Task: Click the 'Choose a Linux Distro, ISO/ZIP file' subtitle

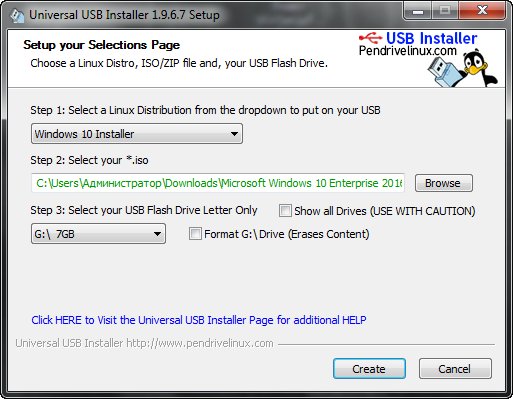Action: click(179, 63)
